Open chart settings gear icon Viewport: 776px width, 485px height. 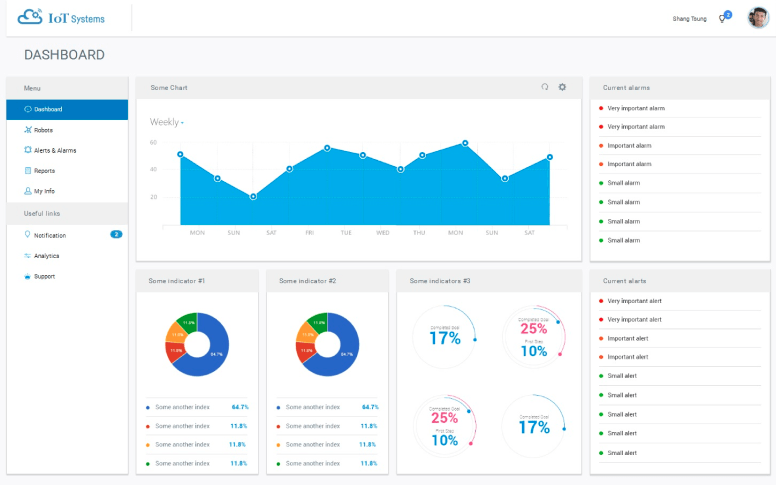562,87
